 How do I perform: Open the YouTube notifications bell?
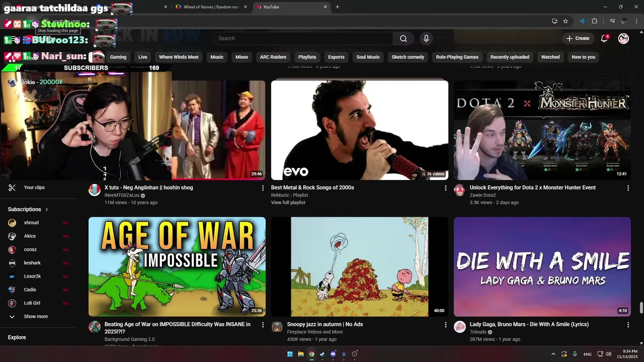pyautogui.click(x=604, y=38)
